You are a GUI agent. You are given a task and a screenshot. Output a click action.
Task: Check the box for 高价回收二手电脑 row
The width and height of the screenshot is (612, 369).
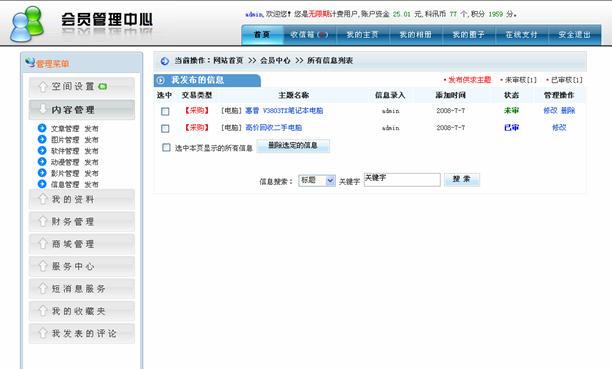point(165,128)
